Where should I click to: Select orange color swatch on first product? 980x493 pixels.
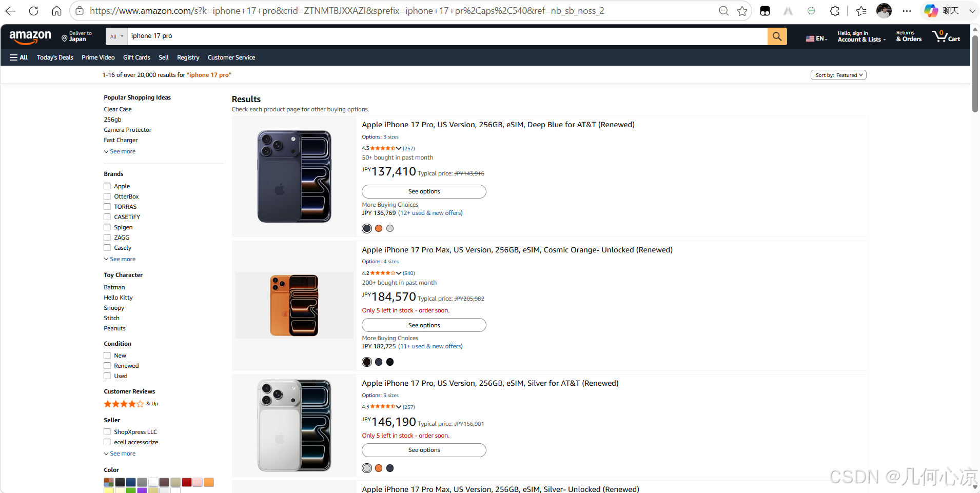pyautogui.click(x=379, y=228)
